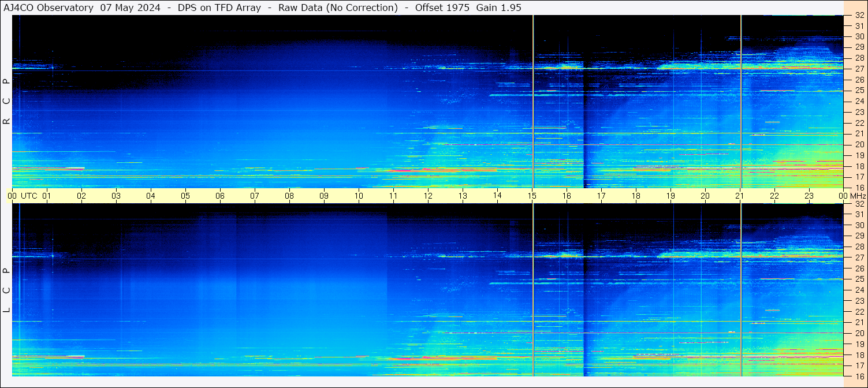The image size is (868, 388).
Task: Click the 18 hour time marker
Action: coord(636,196)
